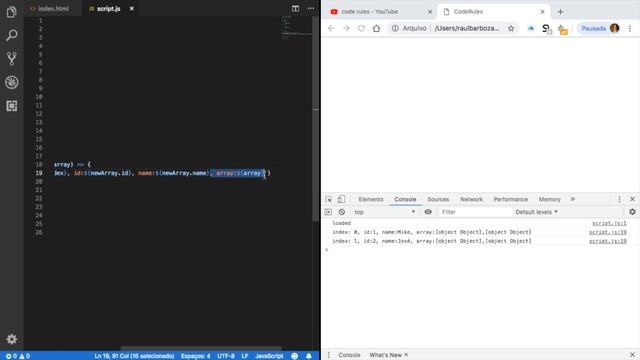
Task: Close the DevTools panel
Action: coord(632,199)
